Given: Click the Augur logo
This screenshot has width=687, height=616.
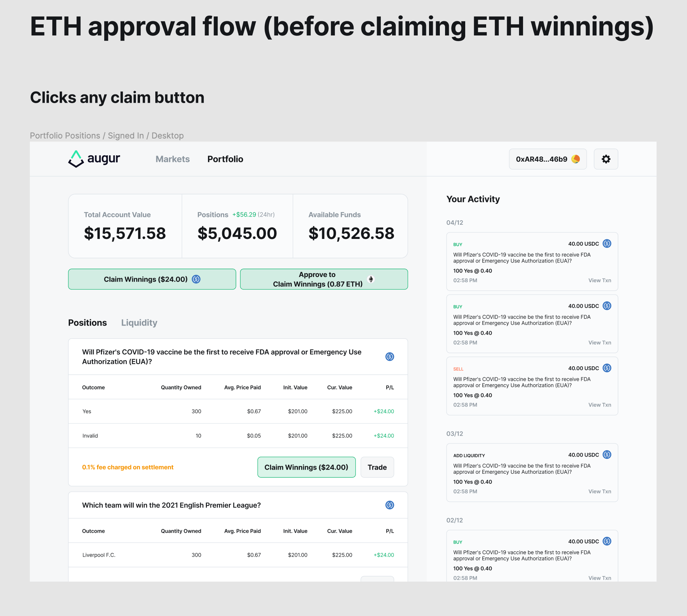Looking at the screenshot, I should pyautogui.click(x=94, y=159).
